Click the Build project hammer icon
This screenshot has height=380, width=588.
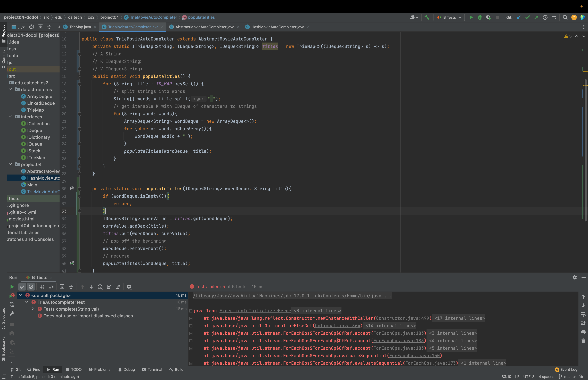(x=427, y=17)
